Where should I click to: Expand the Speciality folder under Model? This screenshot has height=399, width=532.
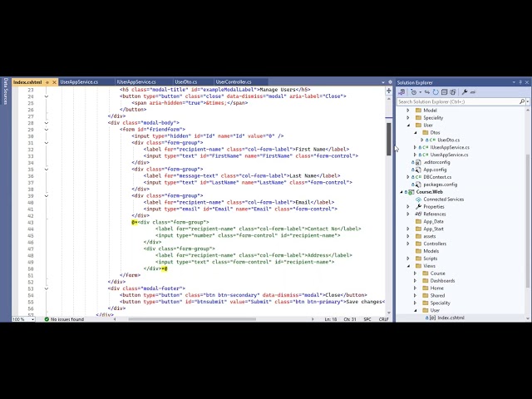click(x=408, y=118)
